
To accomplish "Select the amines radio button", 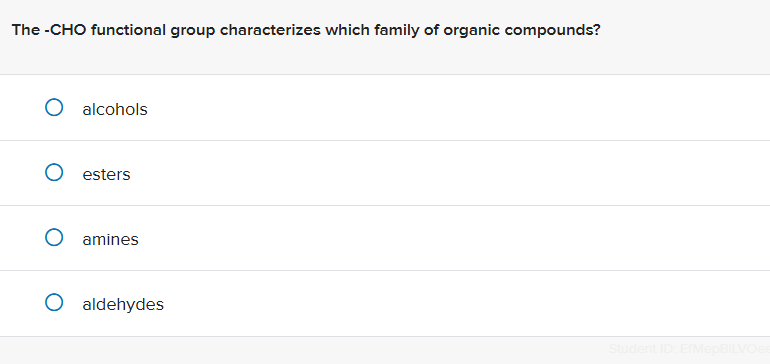I will coord(54,237).
